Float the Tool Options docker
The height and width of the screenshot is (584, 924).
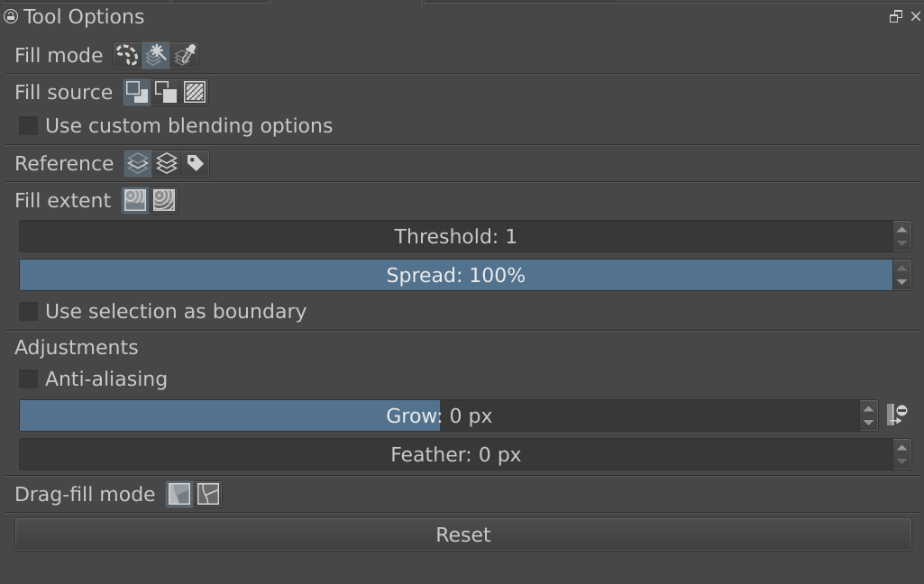pyautogui.click(x=895, y=16)
